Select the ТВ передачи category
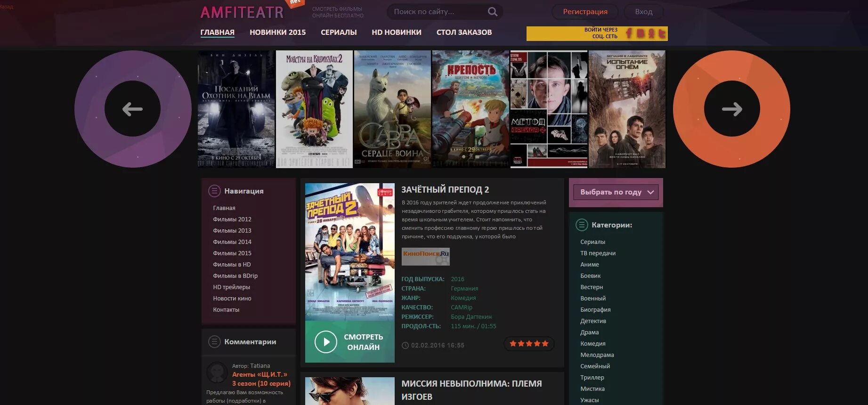 (x=598, y=253)
